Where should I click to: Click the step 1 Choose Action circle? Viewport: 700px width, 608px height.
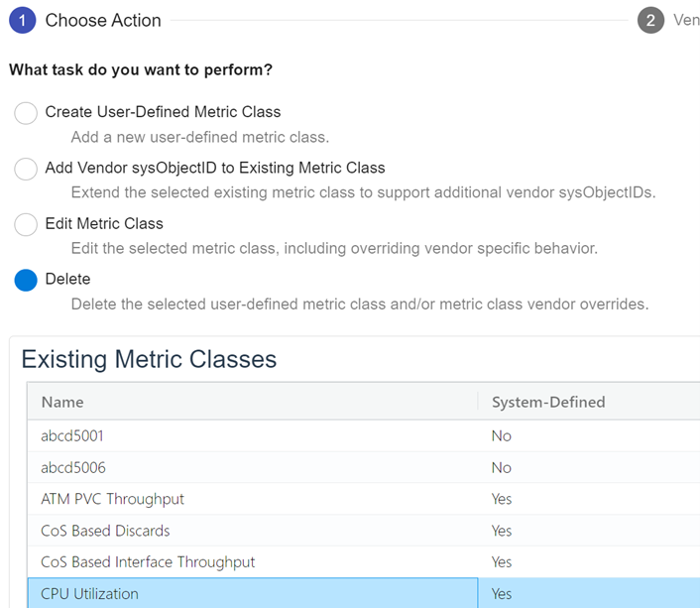tap(22, 21)
